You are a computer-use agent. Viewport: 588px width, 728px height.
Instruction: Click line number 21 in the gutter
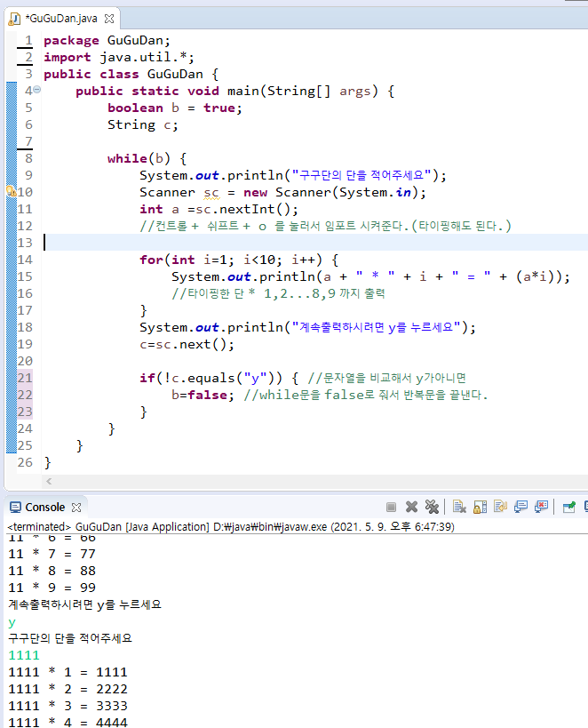point(25,378)
